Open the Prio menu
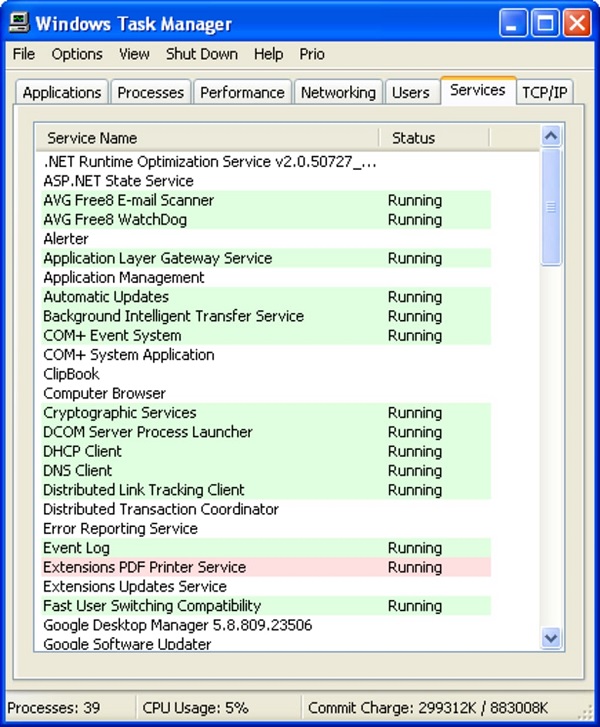The image size is (600, 727). [312, 54]
